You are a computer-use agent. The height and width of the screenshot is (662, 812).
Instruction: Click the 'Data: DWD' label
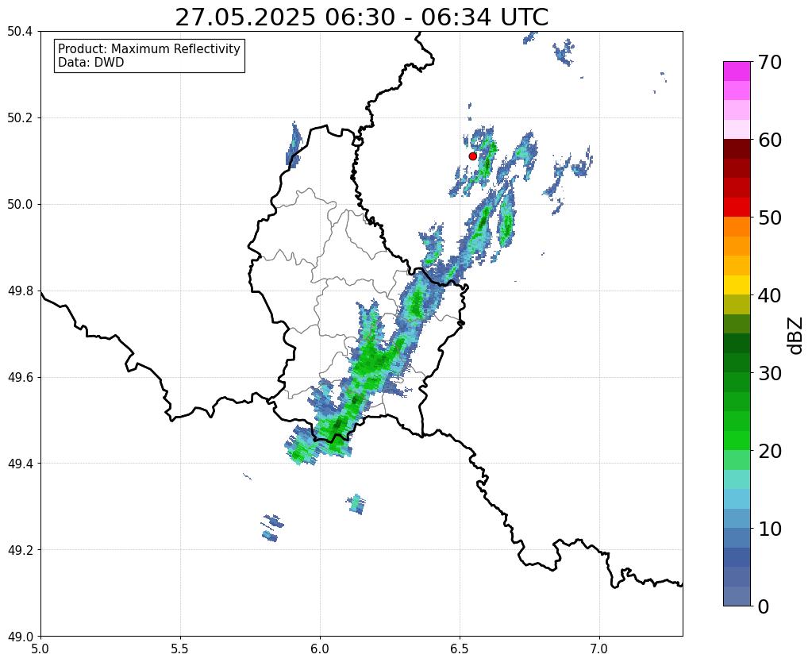pyautogui.click(x=91, y=63)
